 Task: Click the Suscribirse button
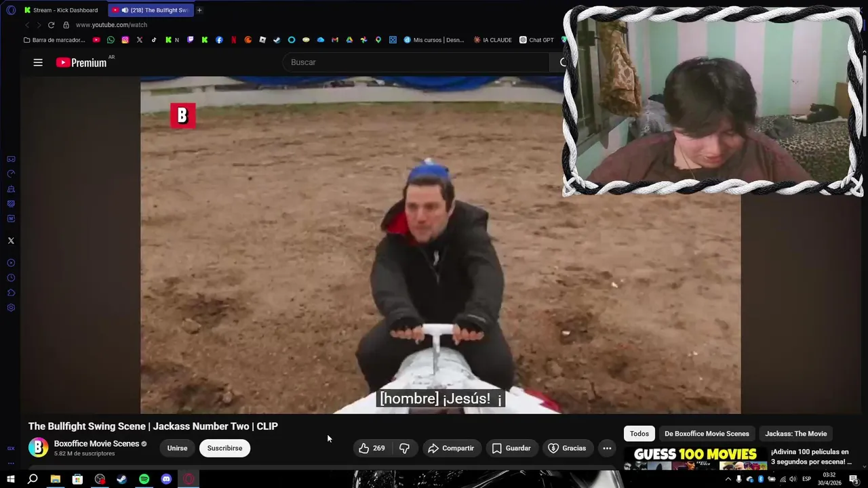tap(224, 448)
